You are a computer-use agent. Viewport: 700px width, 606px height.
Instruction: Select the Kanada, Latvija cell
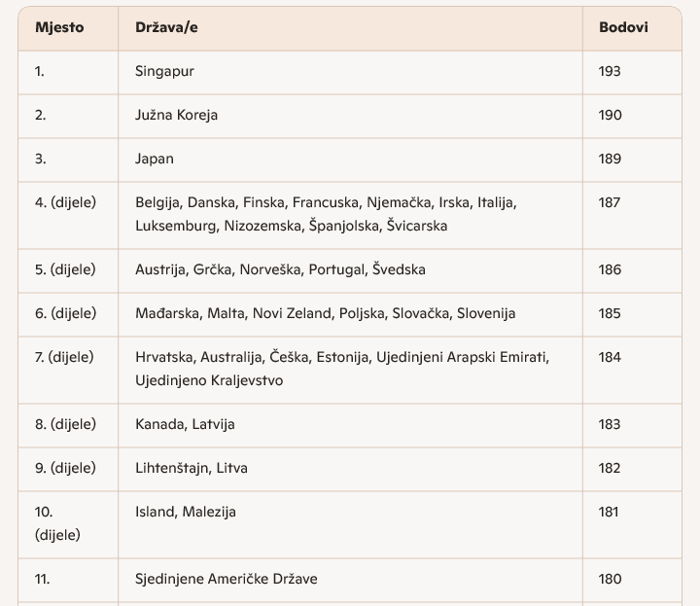tap(185, 424)
